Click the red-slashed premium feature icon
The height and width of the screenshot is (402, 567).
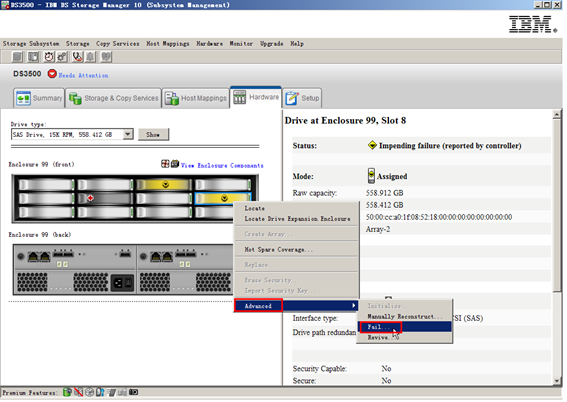78,392
